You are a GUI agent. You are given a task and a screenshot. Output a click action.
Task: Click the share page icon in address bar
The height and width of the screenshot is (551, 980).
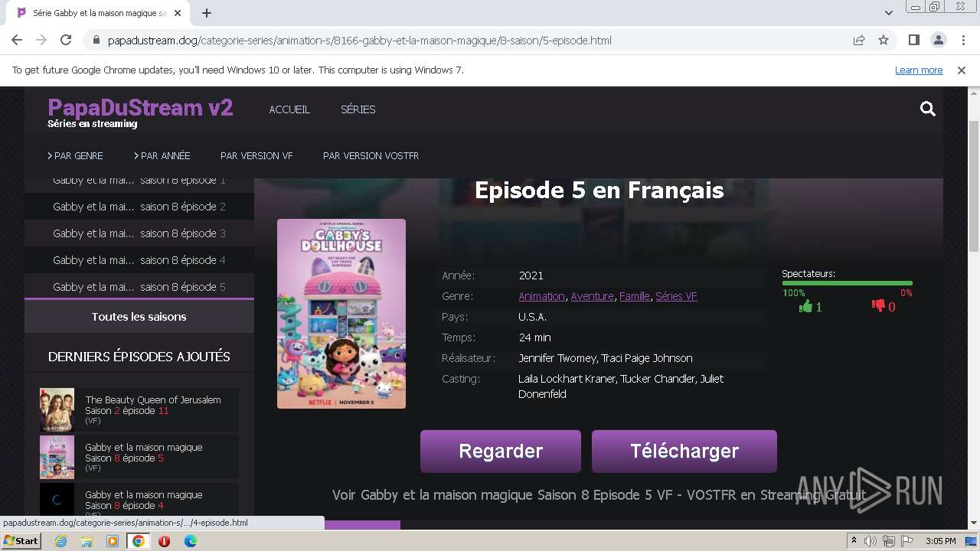(859, 40)
